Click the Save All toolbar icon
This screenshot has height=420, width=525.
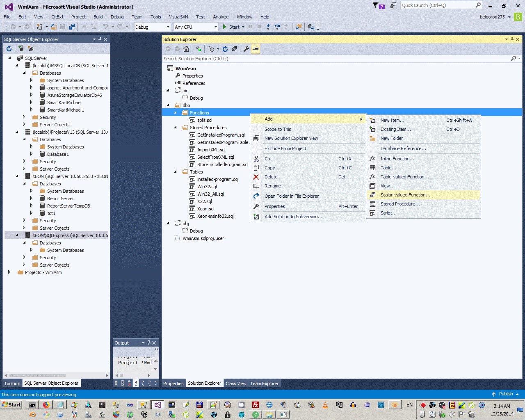pyautogui.click(x=72, y=27)
